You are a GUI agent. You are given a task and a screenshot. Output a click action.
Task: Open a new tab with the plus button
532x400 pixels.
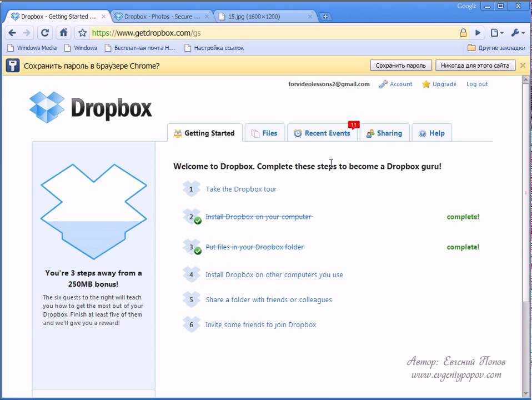[325, 16]
